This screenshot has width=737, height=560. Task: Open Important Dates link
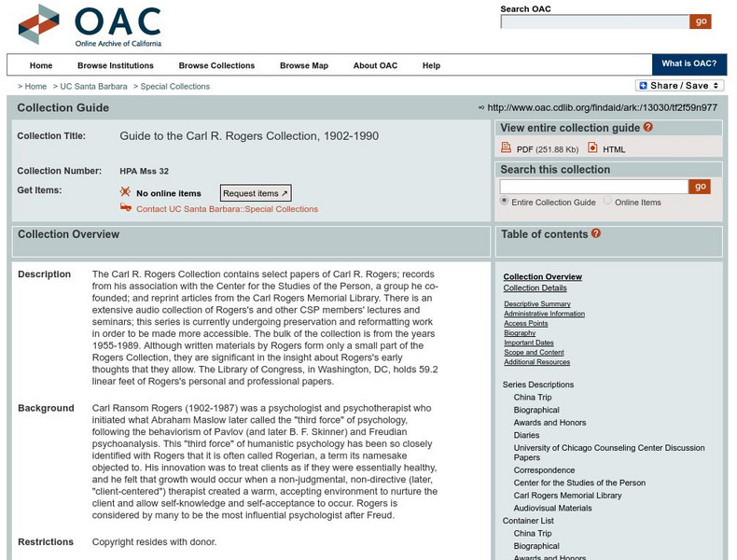[x=529, y=343]
